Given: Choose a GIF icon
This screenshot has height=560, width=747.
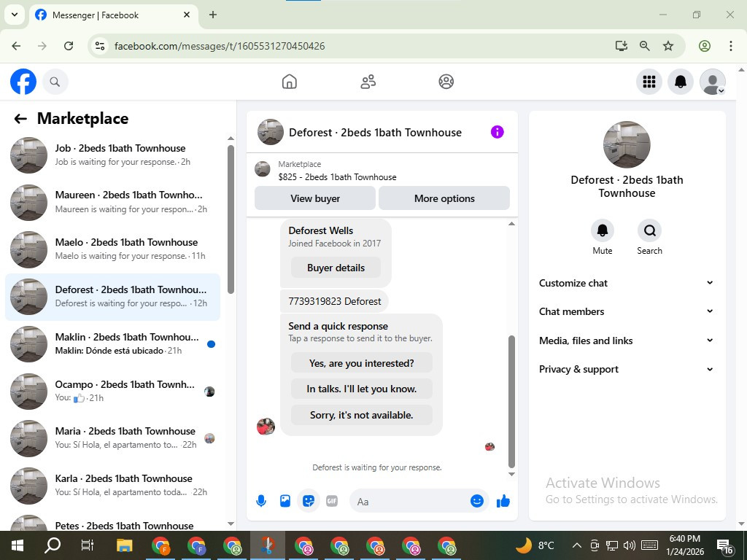Looking at the screenshot, I should (x=332, y=501).
